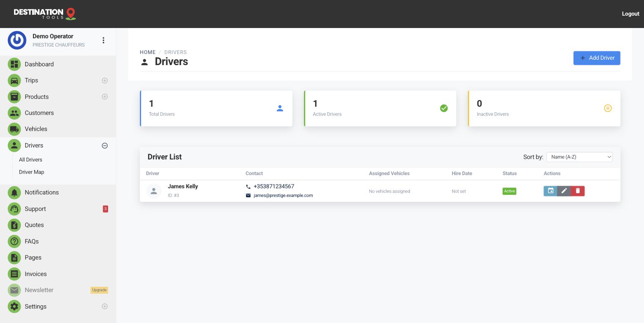The height and width of the screenshot is (323, 644).
Task: Click the phone icon beside +353871234567
Action: 248,187
